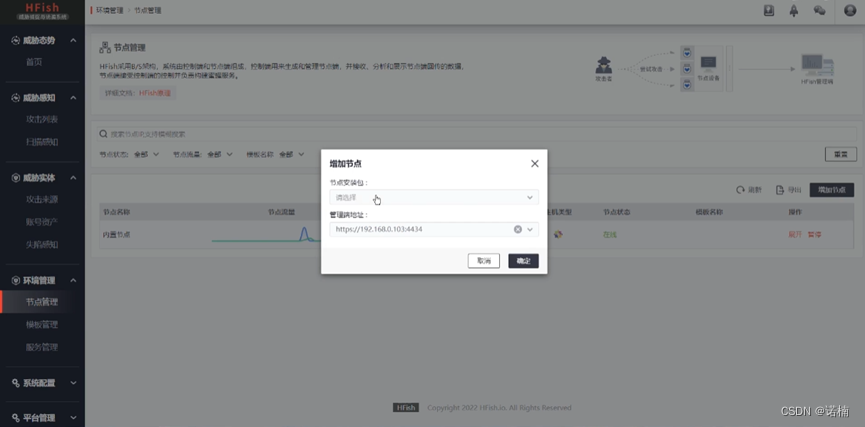This screenshot has height=427, width=865.
Task: Click the 确定 button
Action: (523, 261)
